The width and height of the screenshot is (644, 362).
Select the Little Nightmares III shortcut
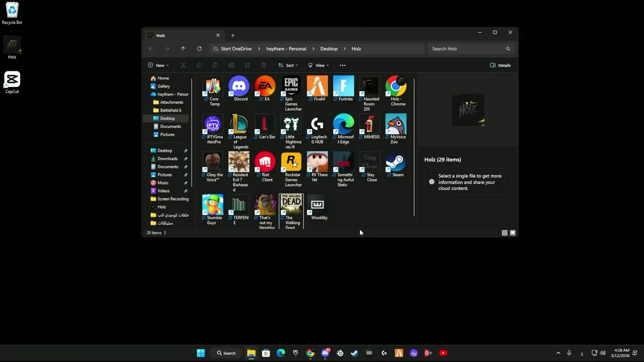291,132
